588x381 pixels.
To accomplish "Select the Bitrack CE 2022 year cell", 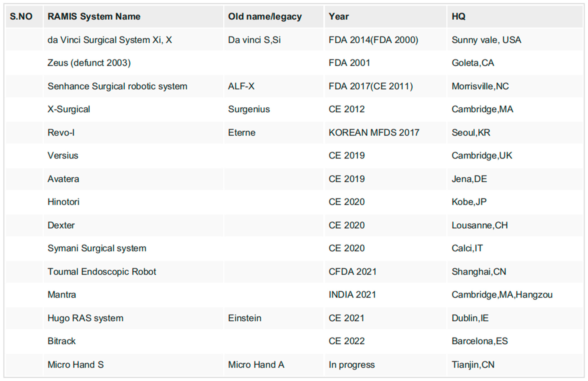I will 347,341.
